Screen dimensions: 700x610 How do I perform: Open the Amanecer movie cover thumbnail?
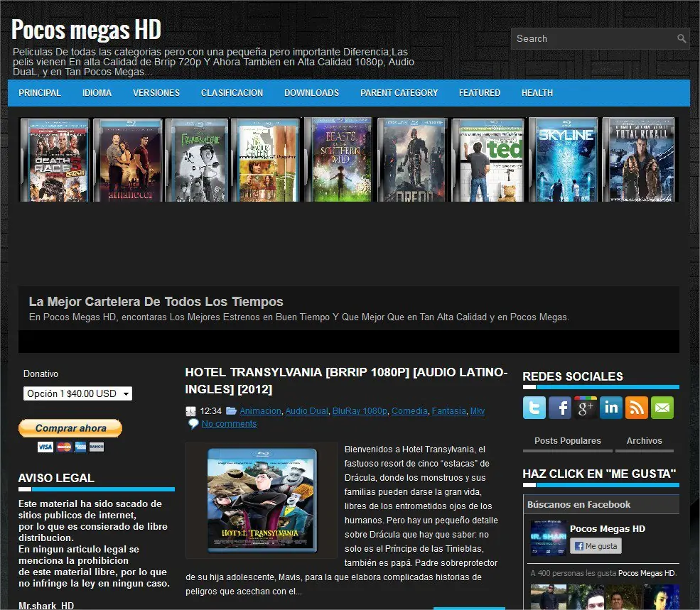[128, 160]
